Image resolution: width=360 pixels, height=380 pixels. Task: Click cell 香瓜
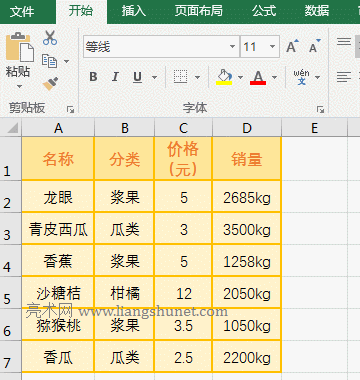58,357
